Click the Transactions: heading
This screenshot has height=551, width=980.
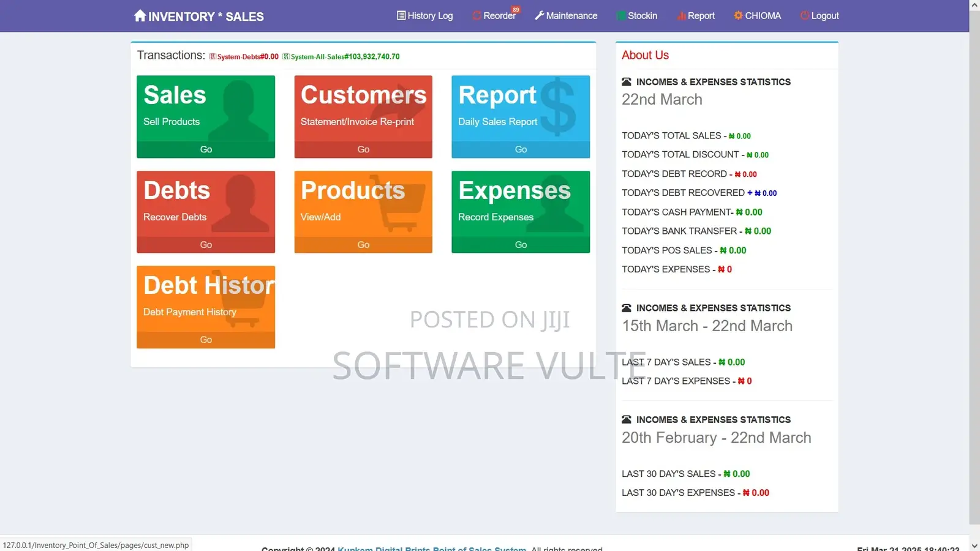171,55
